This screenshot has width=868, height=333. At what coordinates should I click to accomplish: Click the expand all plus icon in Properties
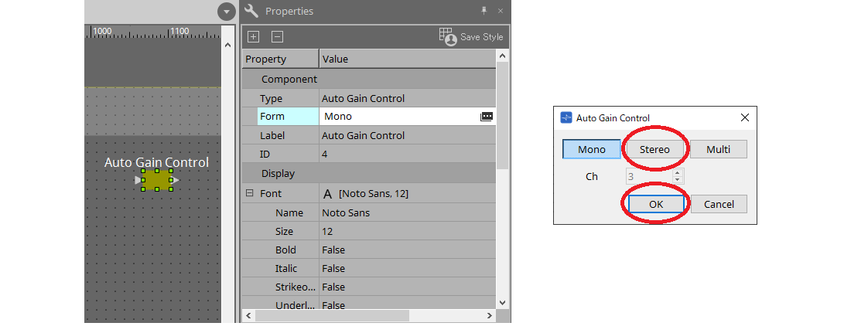[x=253, y=37]
